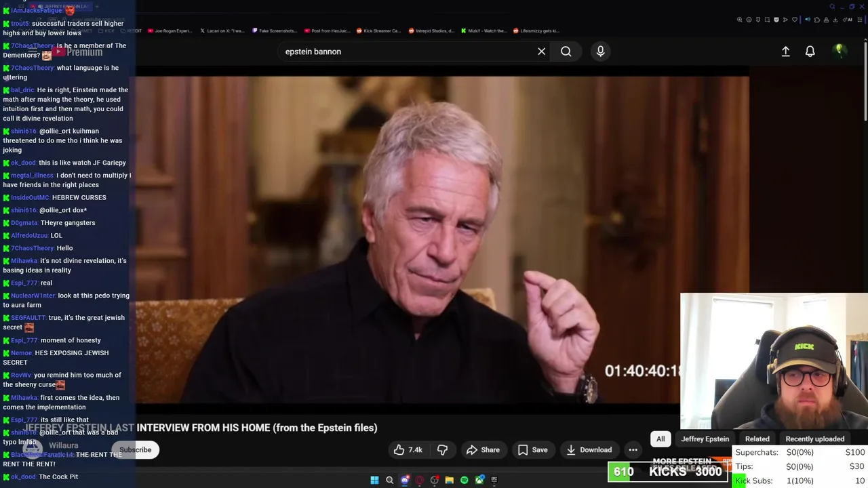Focus the YouTube search input field
Screen dimensions: 868x488
coord(407,52)
